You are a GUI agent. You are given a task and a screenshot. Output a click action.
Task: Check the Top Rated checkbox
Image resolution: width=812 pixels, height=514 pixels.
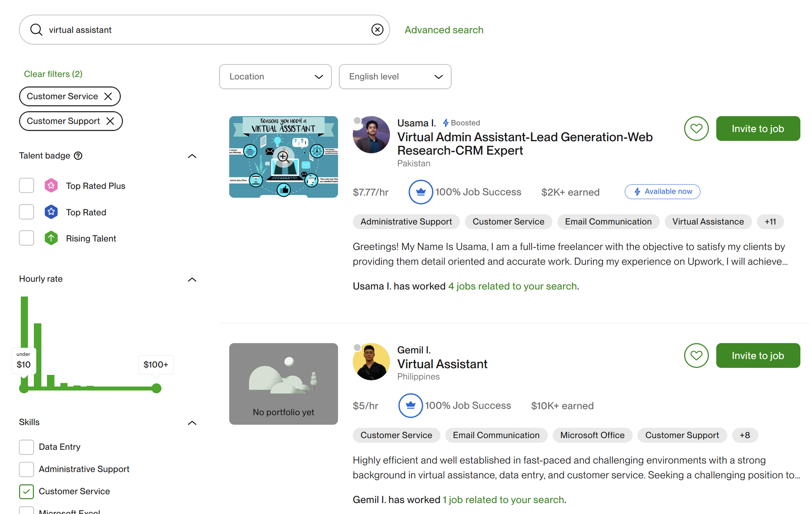[27, 212]
